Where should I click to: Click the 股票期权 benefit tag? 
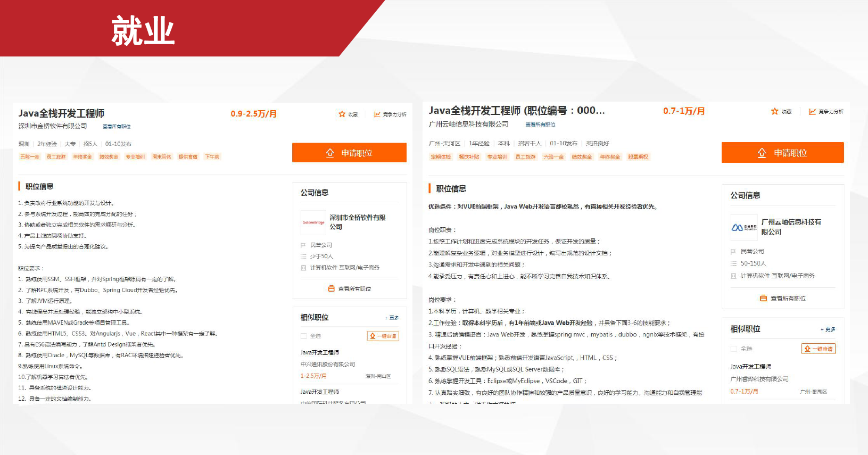(638, 157)
